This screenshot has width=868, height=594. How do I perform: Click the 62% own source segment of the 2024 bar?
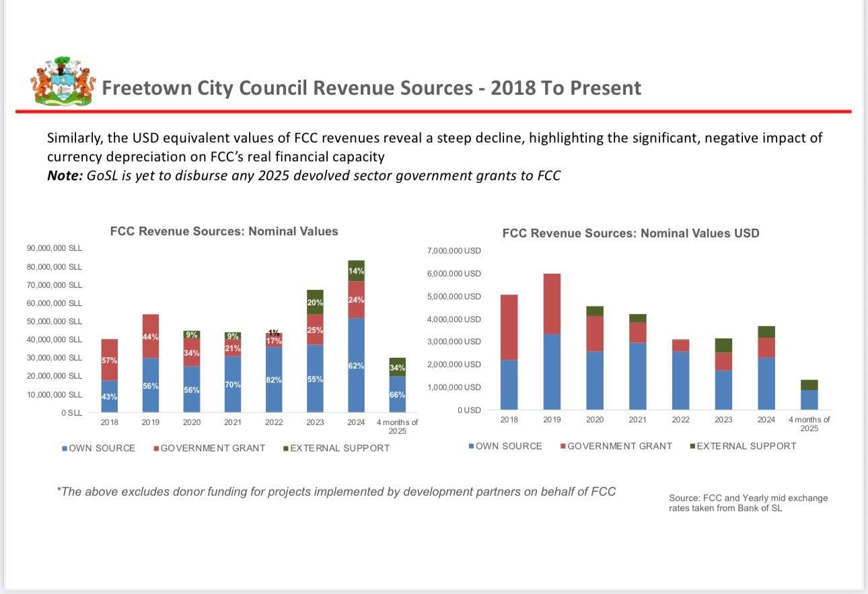356,365
